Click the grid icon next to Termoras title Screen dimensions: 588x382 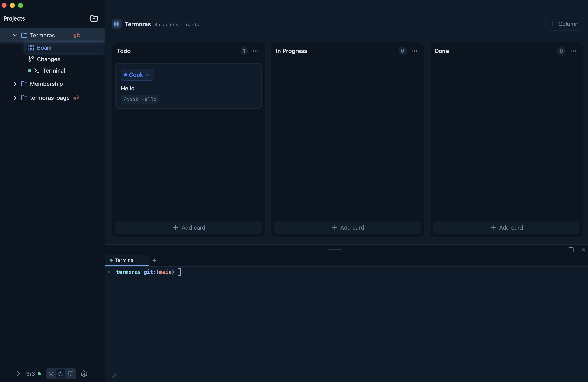(x=117, y=24)
